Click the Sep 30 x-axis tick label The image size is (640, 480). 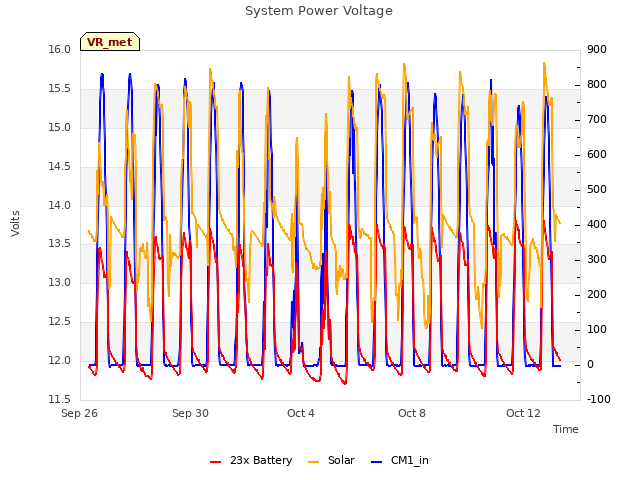191,413
